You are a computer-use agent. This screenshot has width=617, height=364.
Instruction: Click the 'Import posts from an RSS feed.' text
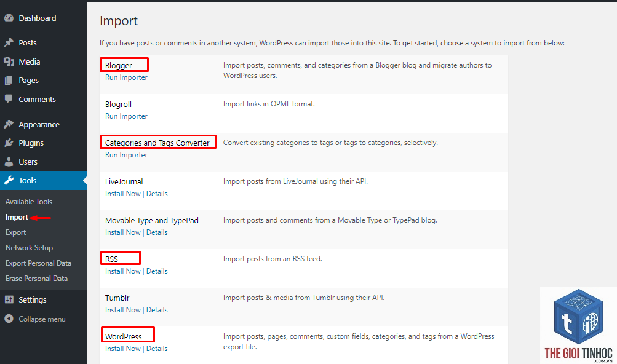[x=273, y=259]
